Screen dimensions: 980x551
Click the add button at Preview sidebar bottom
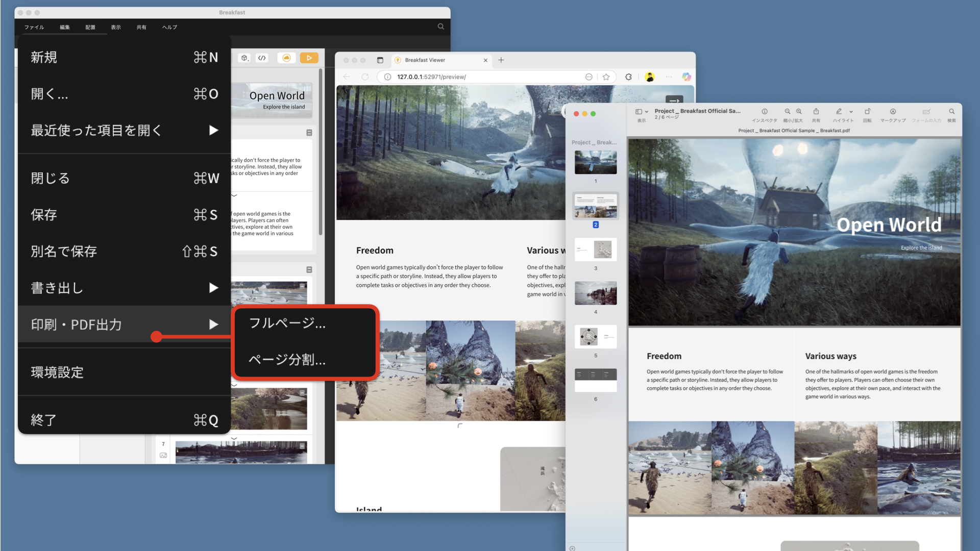click(x=572, y=548)
